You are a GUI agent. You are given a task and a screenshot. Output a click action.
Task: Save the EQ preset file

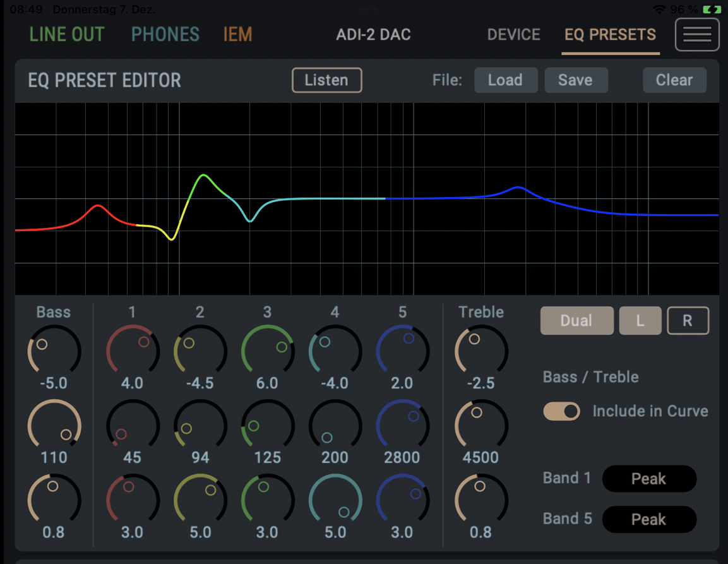click(x=576, y=80)
